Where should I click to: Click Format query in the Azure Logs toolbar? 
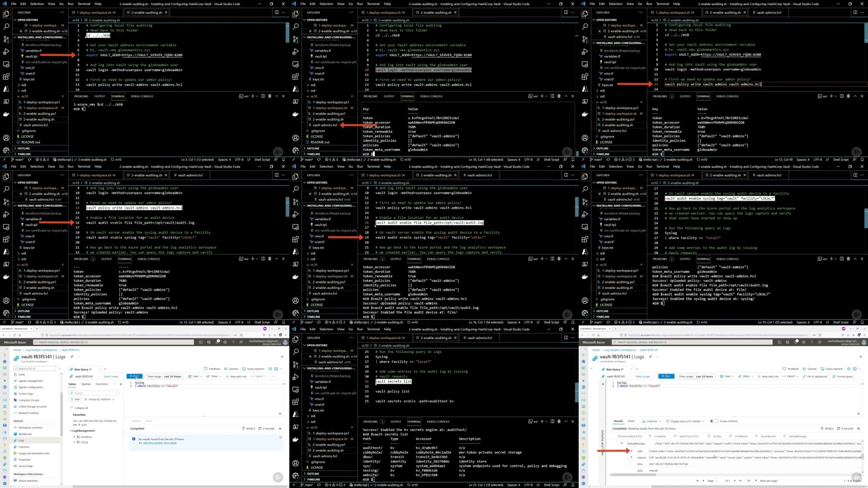842,376
